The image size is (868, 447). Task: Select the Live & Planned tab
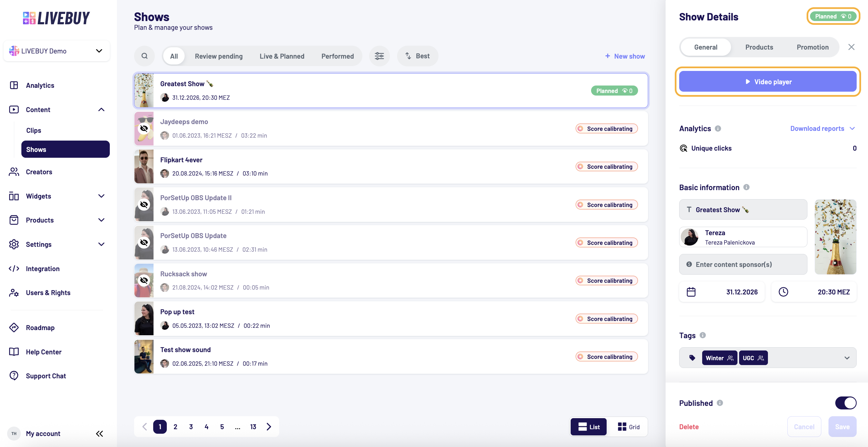pyautogui.click(x=282, y=56)
